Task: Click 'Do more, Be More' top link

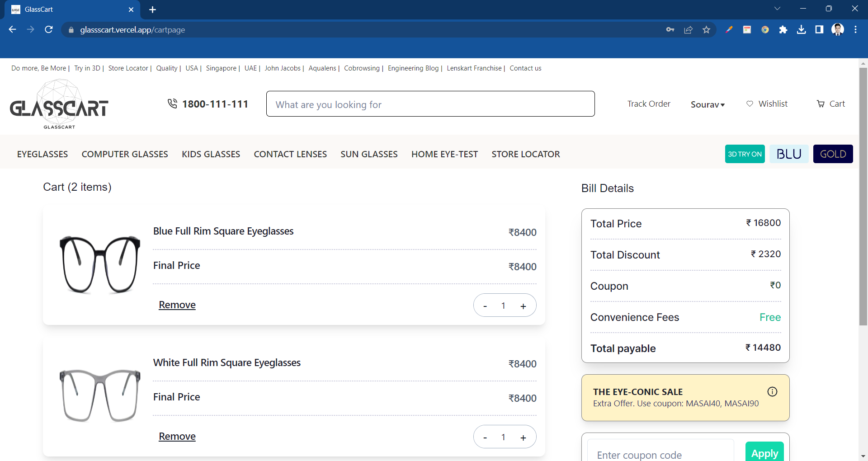Action: point(38,68)
